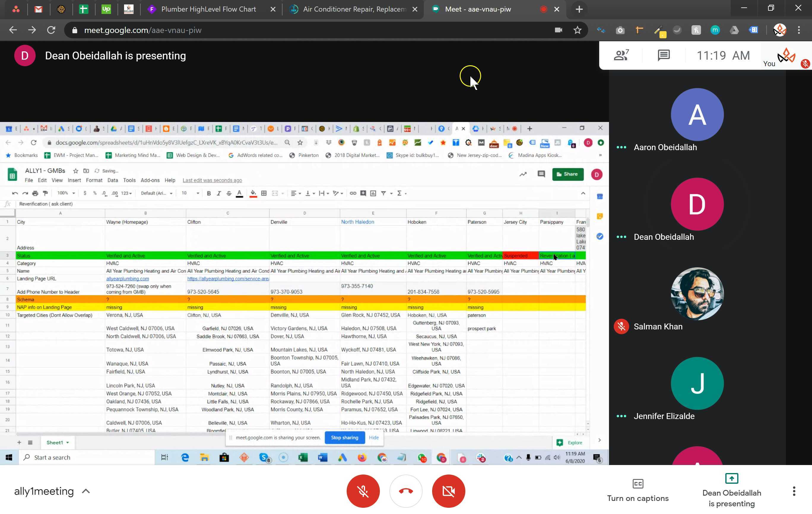Open a new Chrome tab
812x514 pixels.
coord(579,9)
